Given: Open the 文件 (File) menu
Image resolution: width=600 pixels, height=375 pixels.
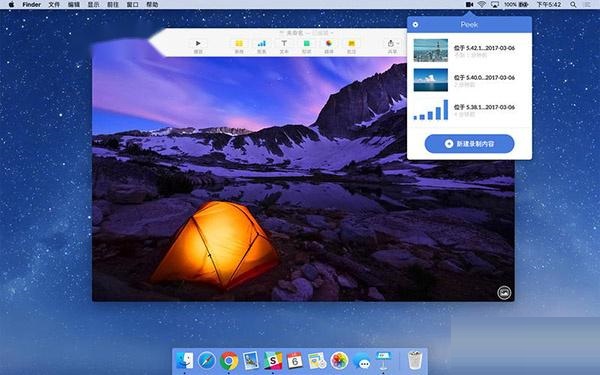Looking at the screenshot, I should coord(54,5).
